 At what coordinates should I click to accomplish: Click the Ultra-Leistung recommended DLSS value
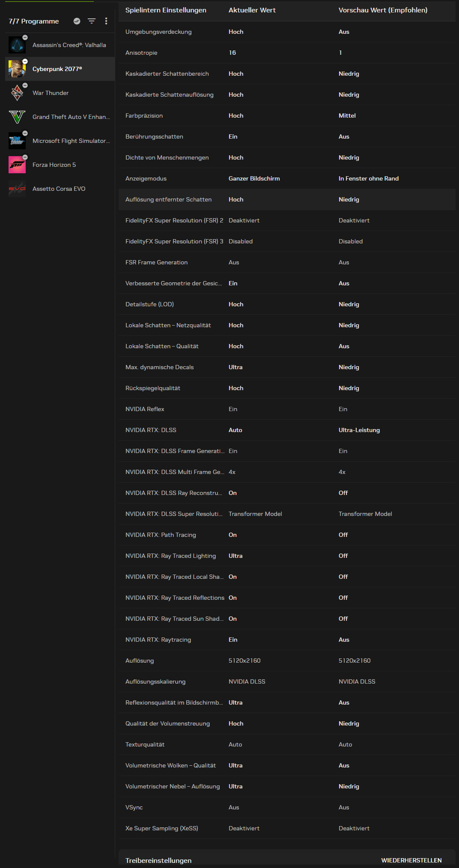coord(359,430)
